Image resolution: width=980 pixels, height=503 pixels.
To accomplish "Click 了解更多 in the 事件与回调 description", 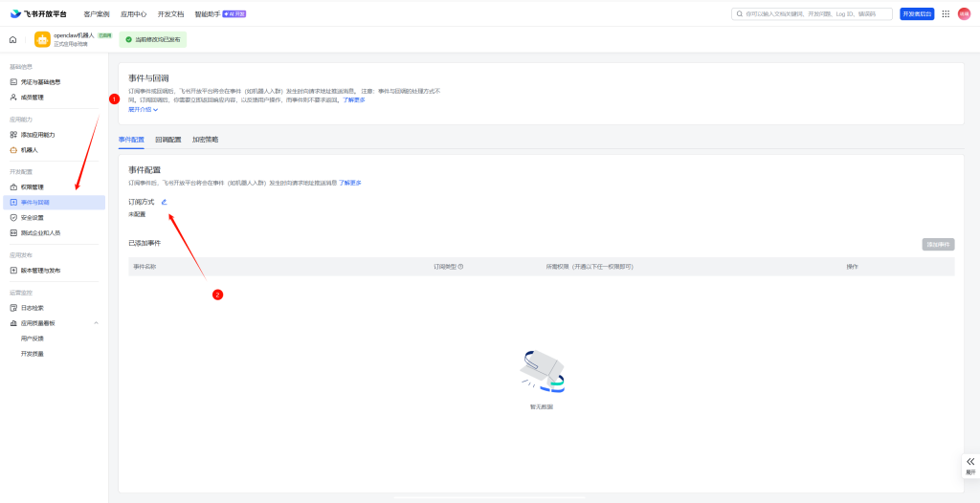I will point(353,100).
